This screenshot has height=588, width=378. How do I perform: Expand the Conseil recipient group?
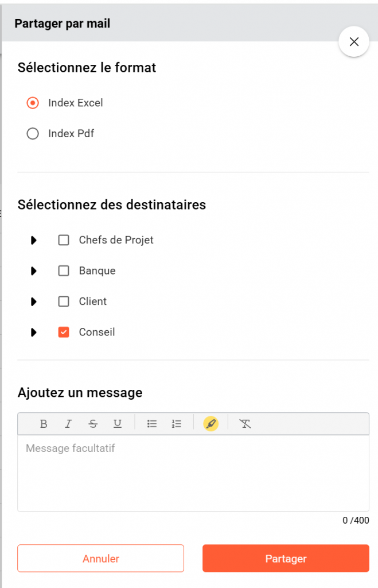[34, 332]
